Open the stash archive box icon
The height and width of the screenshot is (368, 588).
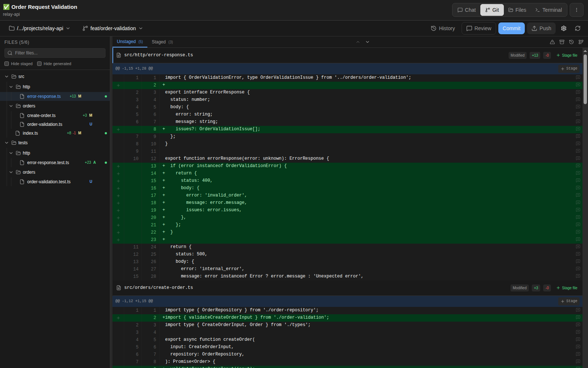562,42
